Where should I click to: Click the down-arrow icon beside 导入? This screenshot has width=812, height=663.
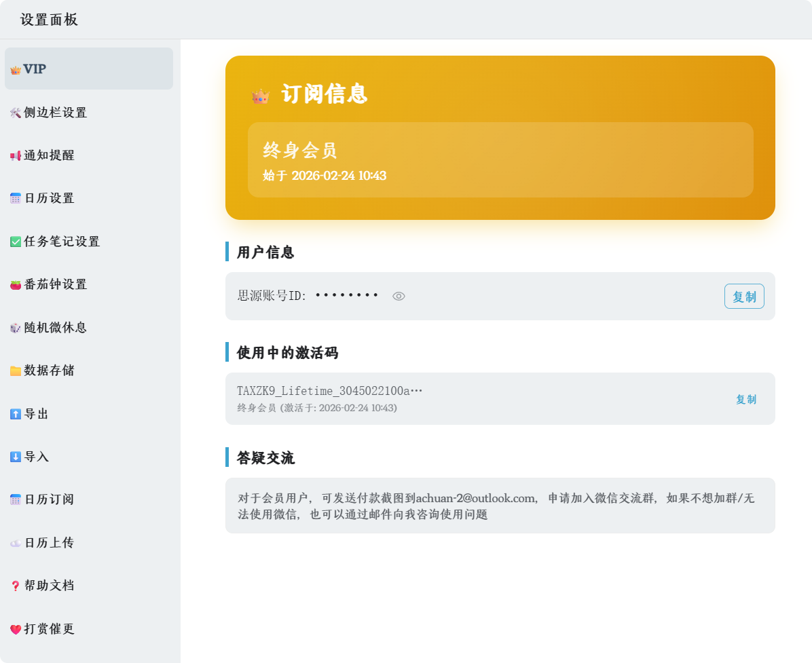click(x=16, y=457)
